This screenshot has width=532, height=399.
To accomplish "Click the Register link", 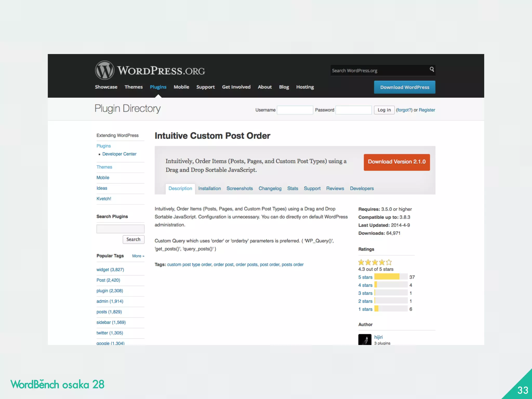I will (x=427, y=110).
